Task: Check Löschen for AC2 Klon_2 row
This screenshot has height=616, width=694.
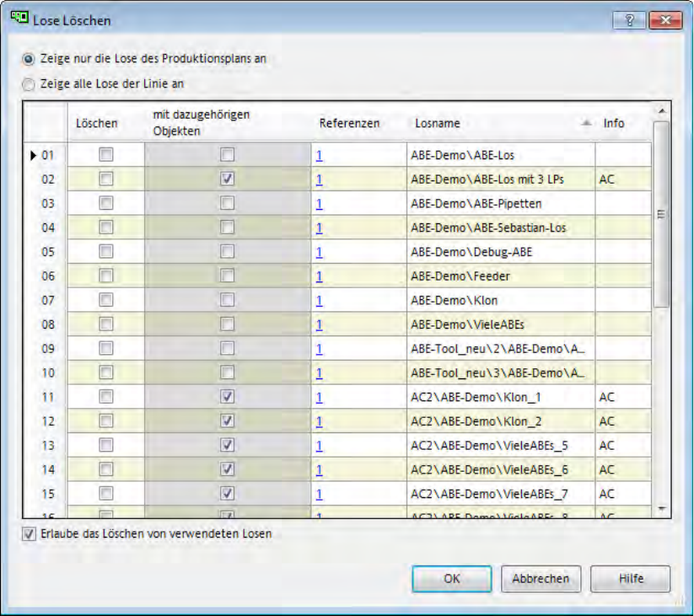Action: pyautogui.click(x=105, y=421)
